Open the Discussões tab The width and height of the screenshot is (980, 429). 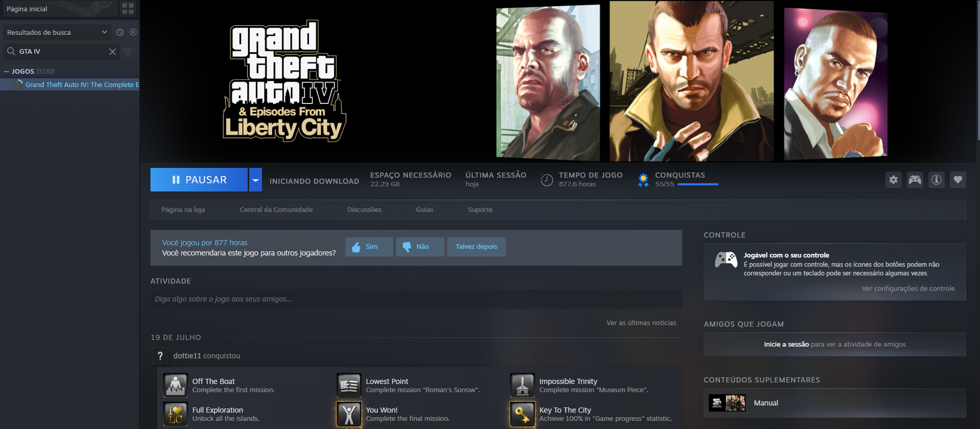364,209
